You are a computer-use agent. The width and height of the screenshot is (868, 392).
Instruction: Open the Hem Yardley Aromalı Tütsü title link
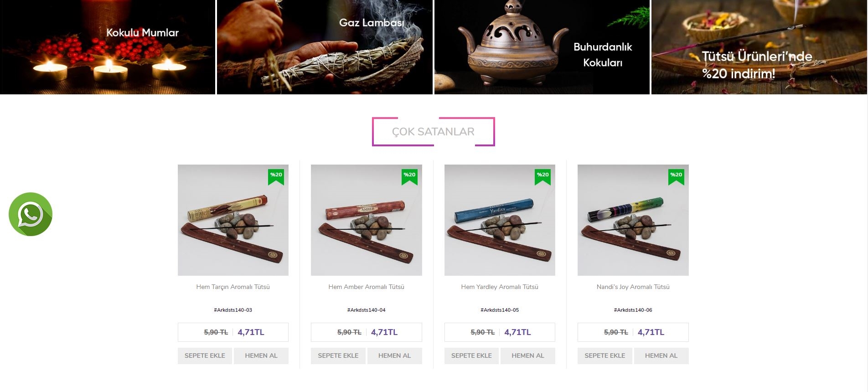click(500, 287)
